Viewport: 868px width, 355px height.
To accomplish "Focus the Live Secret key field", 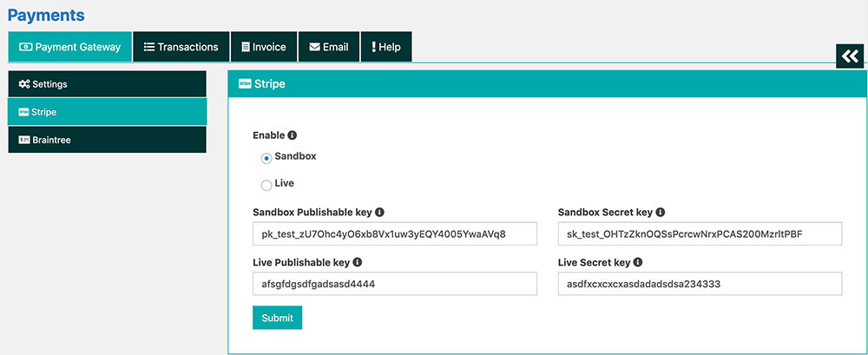I will coord(700,284).
